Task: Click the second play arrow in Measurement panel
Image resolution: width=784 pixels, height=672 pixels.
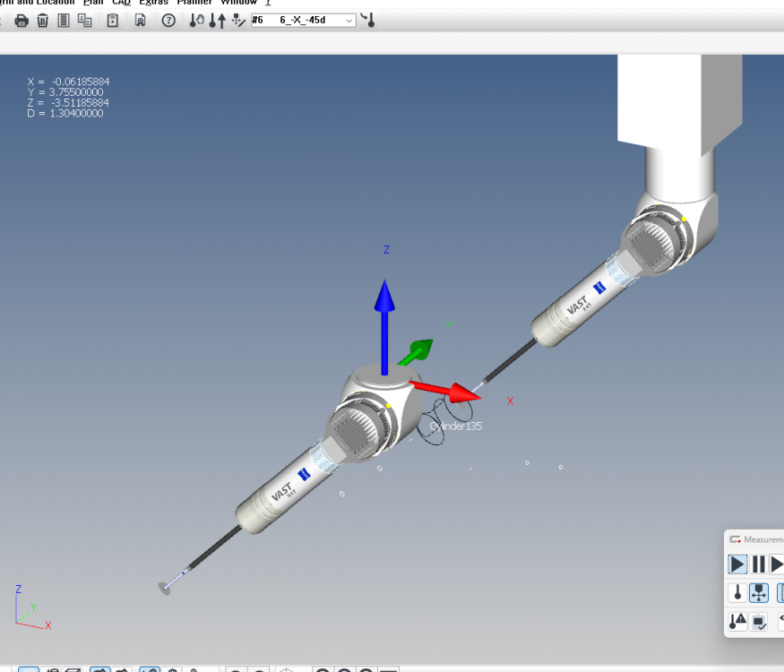Action: 777,564
